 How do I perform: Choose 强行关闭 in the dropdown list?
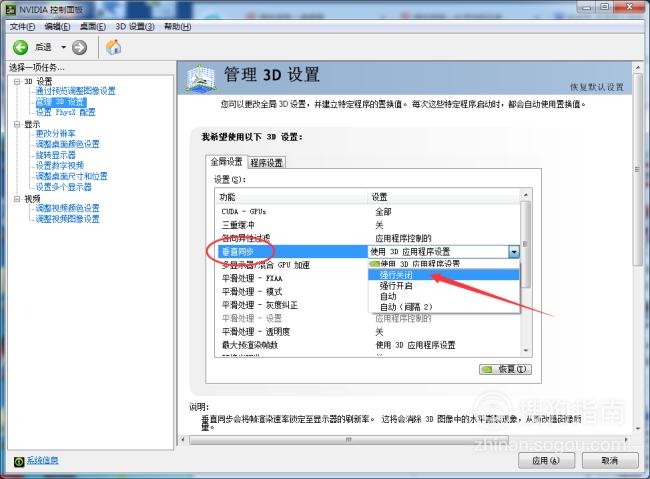(x=444, y=275)
